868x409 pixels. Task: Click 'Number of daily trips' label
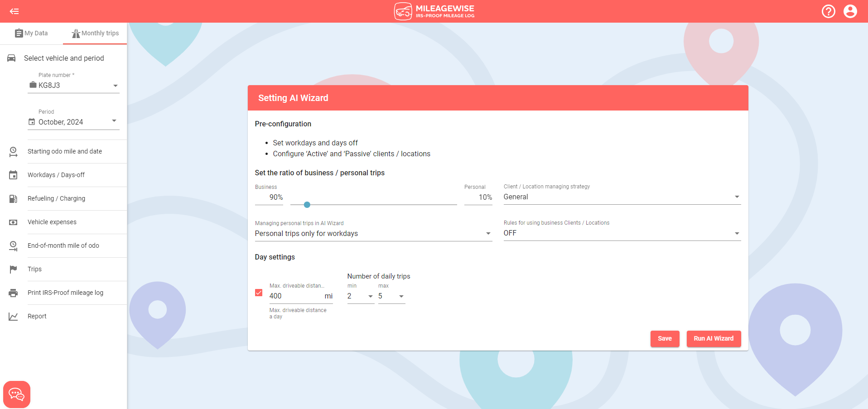pyautogui.click(x=379, y=276)
